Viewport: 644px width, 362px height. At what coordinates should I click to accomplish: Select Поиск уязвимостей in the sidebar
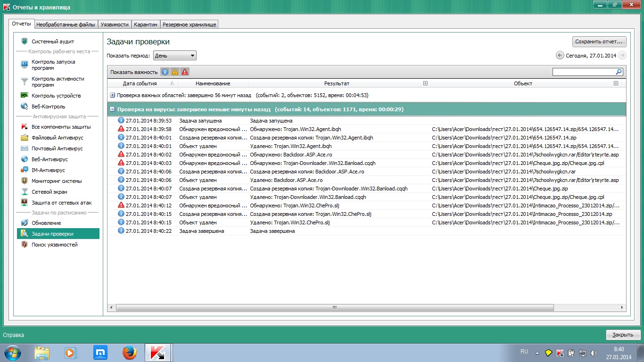[54, 245]
